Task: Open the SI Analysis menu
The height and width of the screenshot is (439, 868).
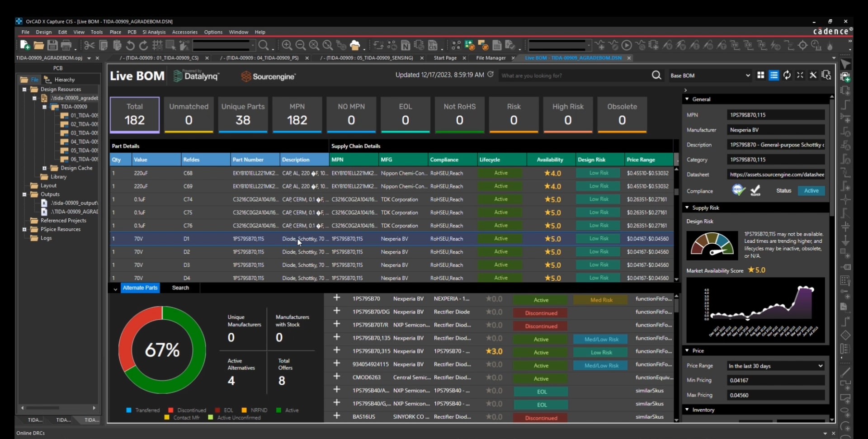Action: pos(154,32)
